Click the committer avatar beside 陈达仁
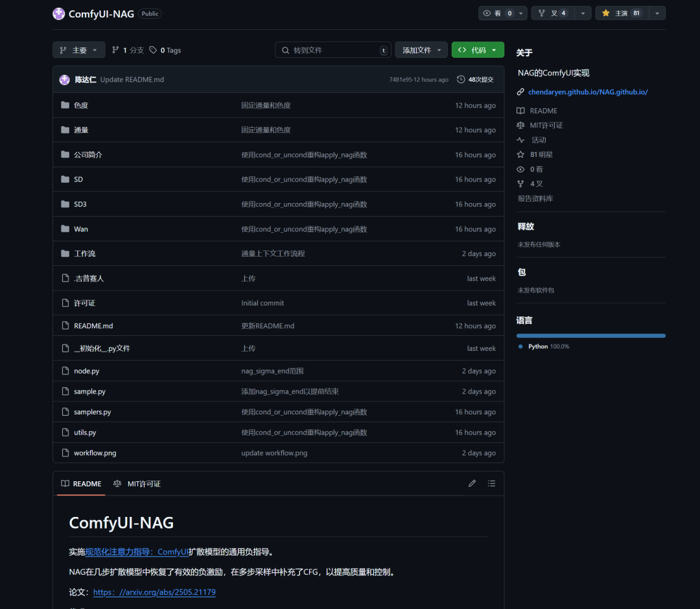Viewport: 700px width, 609px height. click(65, 80)
